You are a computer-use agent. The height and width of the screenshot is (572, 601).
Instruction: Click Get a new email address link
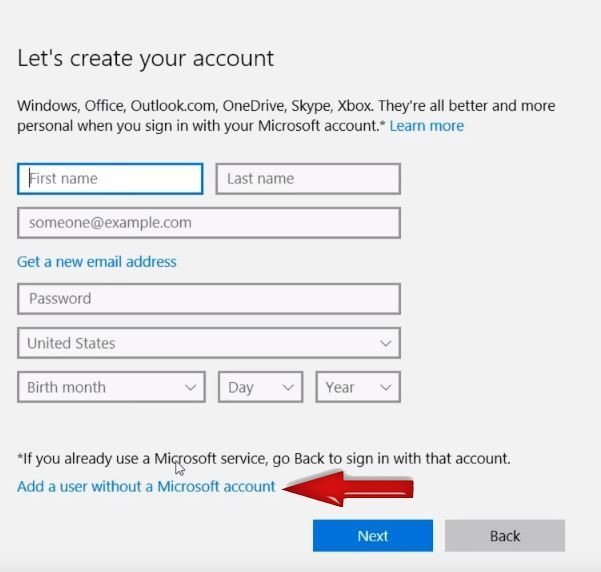97,261
